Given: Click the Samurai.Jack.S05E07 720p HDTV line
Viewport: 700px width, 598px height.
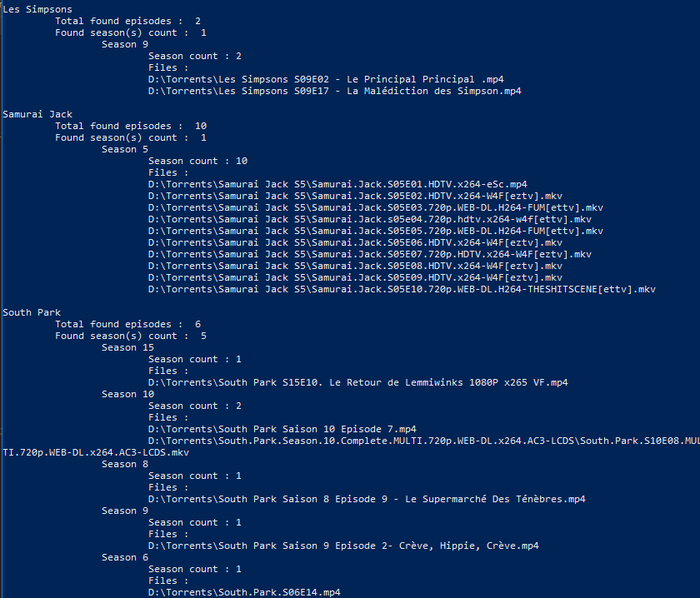Looking at the screenshot, I should 370,254.
